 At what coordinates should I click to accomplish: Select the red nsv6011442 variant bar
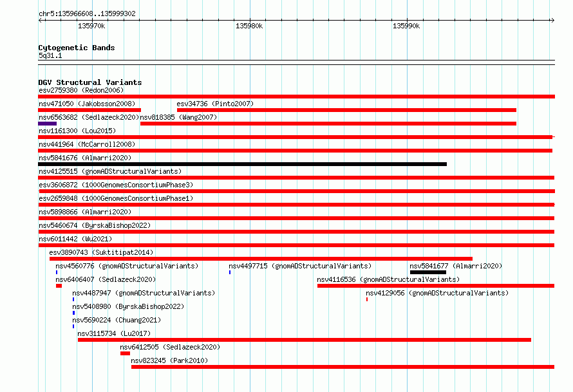[296, 245]
